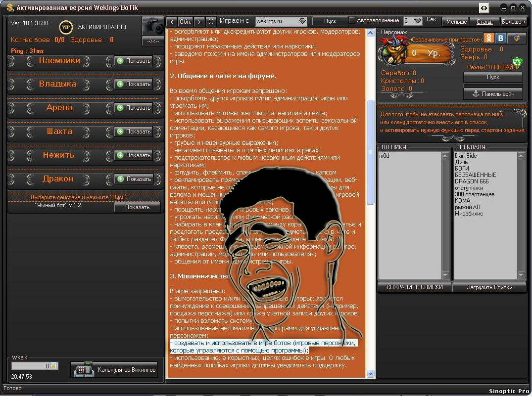Open the wekings.ru server dropdown
Image resolution: width=532 pixels, height=396 pixels.
[302, 21]
